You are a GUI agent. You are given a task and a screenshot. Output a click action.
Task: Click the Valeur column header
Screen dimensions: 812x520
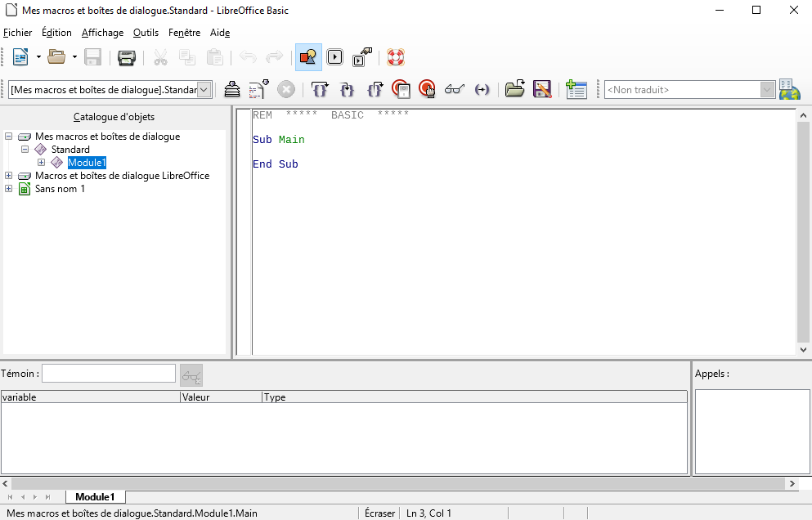click(x=221, y=397)
